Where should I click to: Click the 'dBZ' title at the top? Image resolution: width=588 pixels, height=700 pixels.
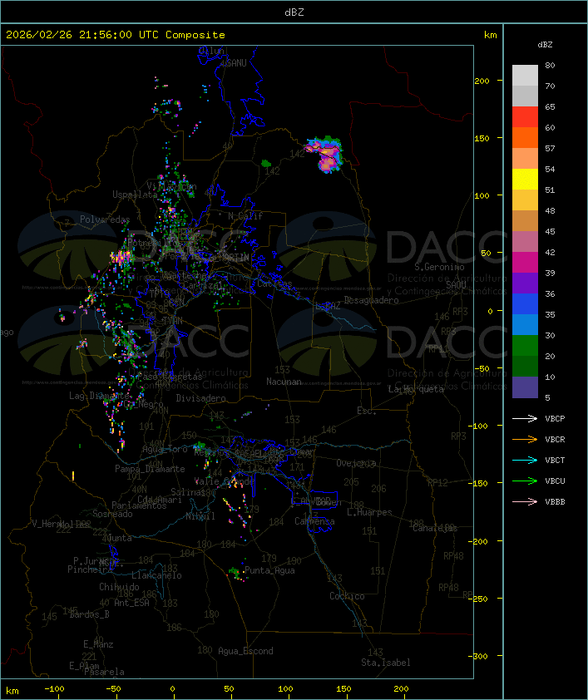pyautogui.click(x=294, y=12)
